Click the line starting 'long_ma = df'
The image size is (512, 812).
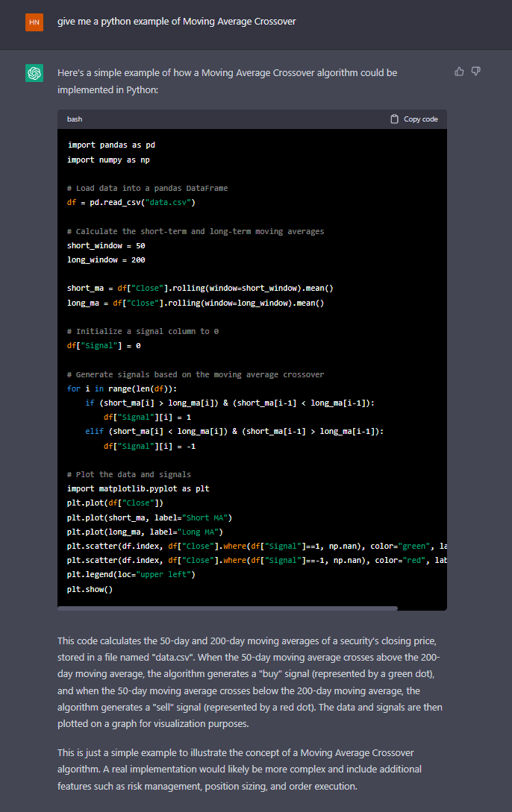pos(196,303)
